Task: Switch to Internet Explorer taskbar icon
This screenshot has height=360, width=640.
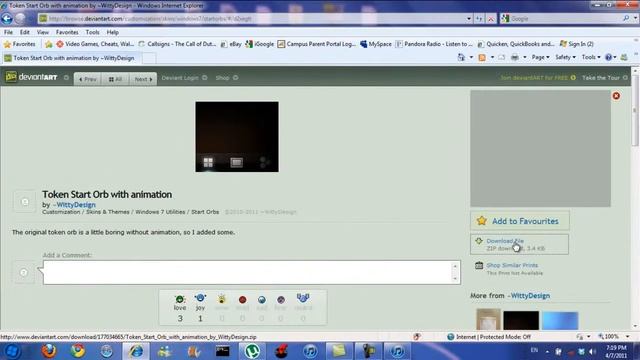Action: tap(136, 351)
